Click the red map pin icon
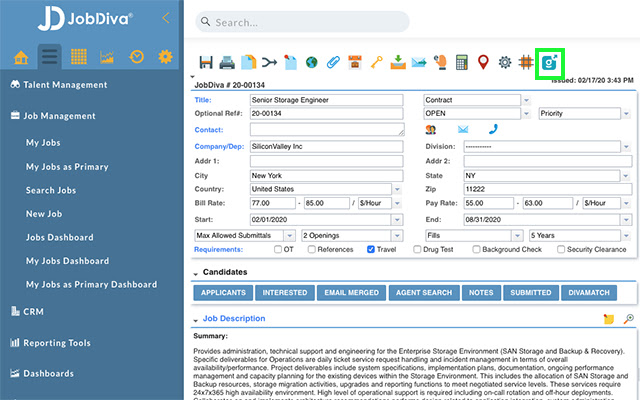640x400 pixels. coord(483,63)
